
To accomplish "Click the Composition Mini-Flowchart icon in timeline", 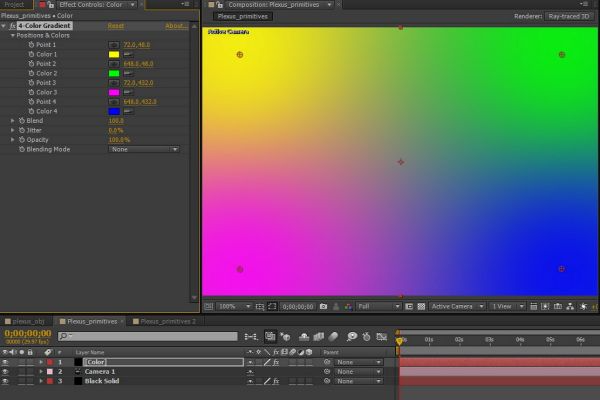I will (251, 336).
